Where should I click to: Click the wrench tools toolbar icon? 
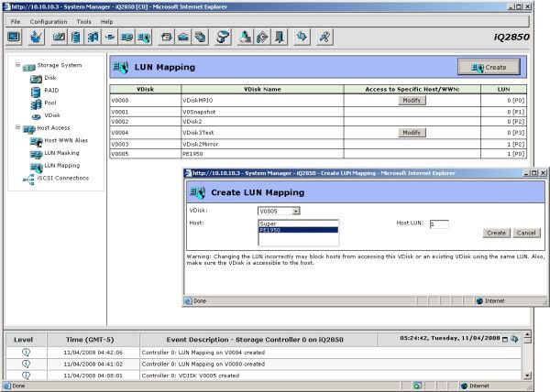(324, 37)
